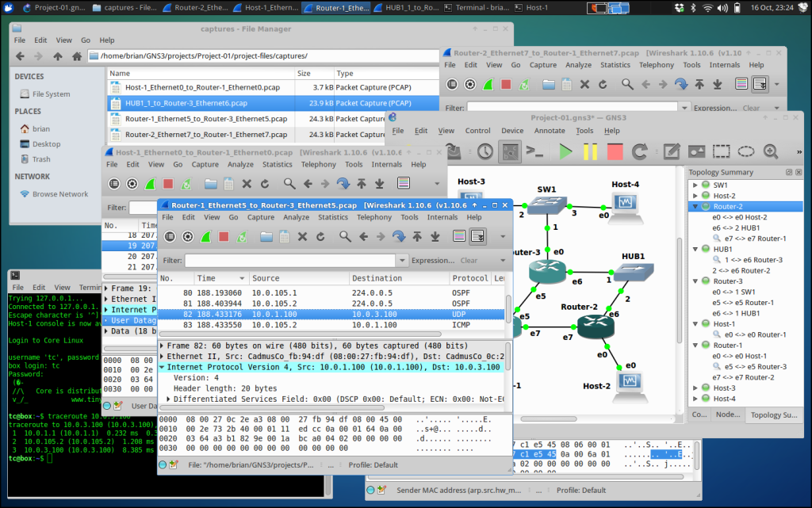Open Telephony menu in Router-2_Ethernet7 Wireshark

[x=656, y=65]
